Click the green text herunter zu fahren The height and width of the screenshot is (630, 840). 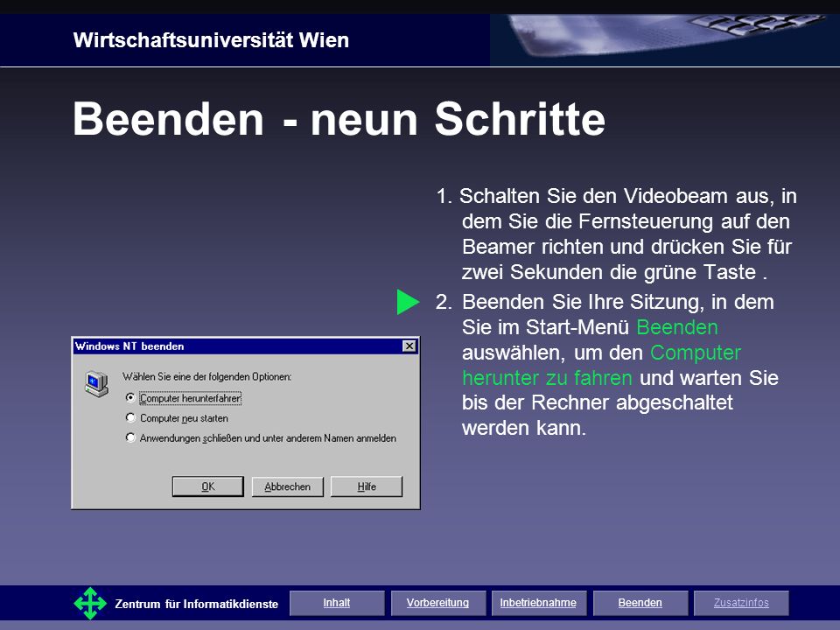(x=547, y=378)
